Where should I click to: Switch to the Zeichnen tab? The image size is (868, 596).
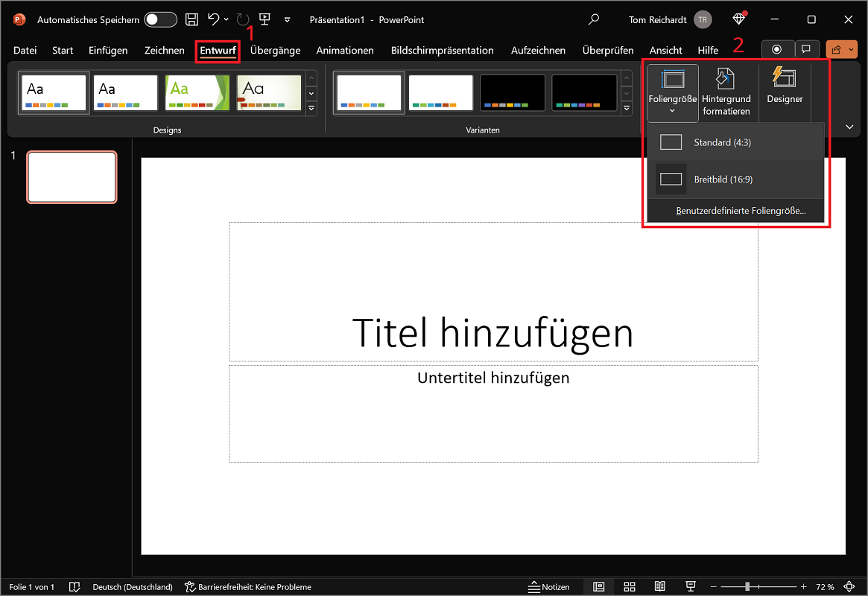point(165,51)
